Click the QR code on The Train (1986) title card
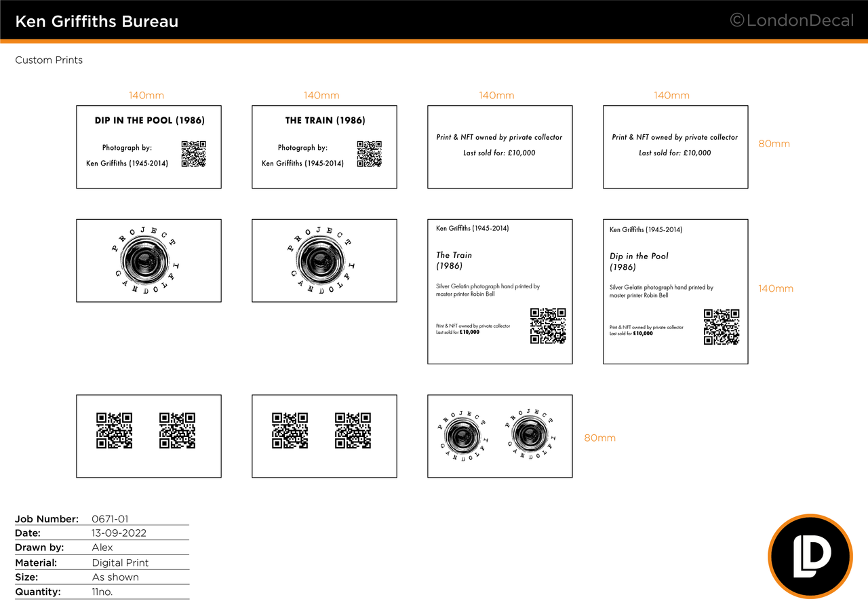This screenshot has width=868, height=614. (369, 154)
